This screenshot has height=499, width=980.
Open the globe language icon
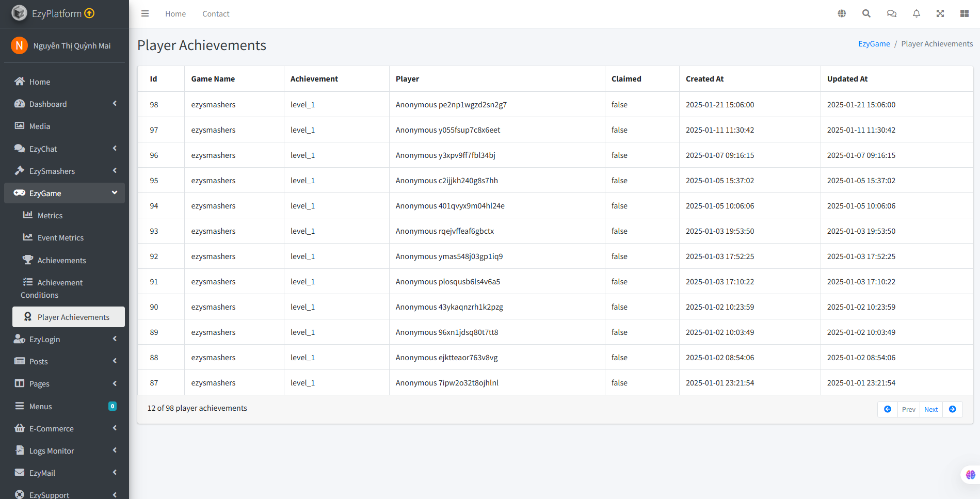click(842, 14)
